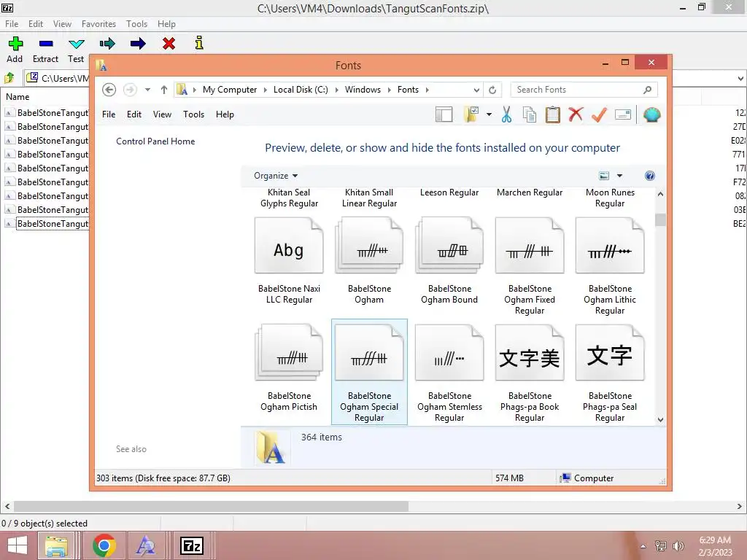The image size is (747, 560).
Task: Click the Cut scissors icon
Action: click(506, 114)
